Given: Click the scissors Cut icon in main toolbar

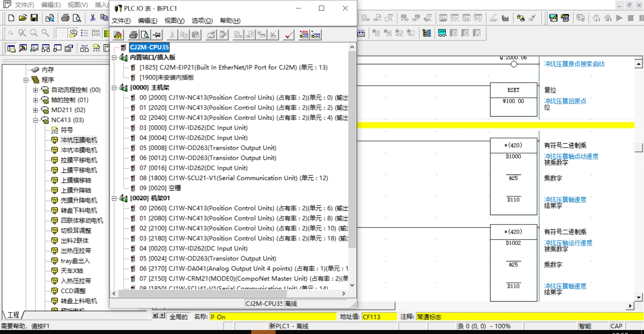Looking at the screenshot, I should [93, 18].
